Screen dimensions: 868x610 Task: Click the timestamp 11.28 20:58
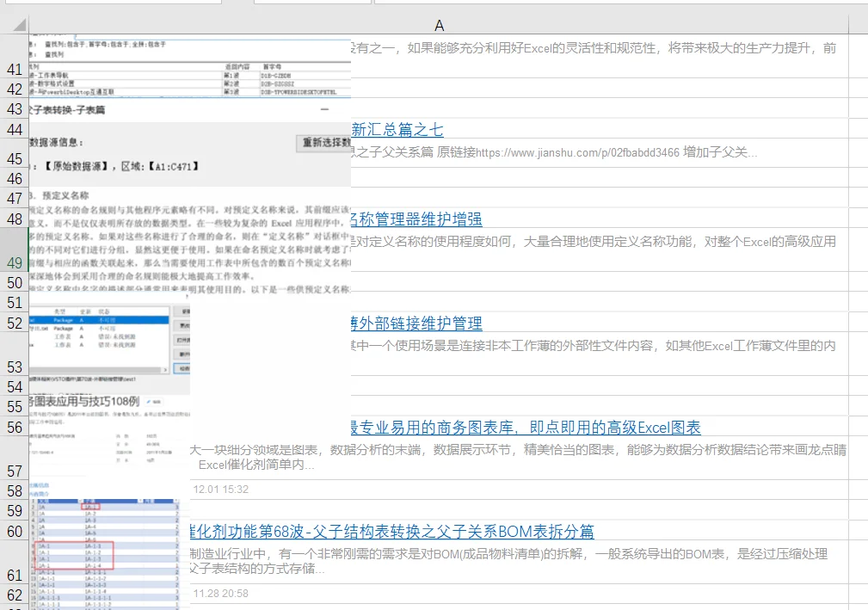click(221, 594)
